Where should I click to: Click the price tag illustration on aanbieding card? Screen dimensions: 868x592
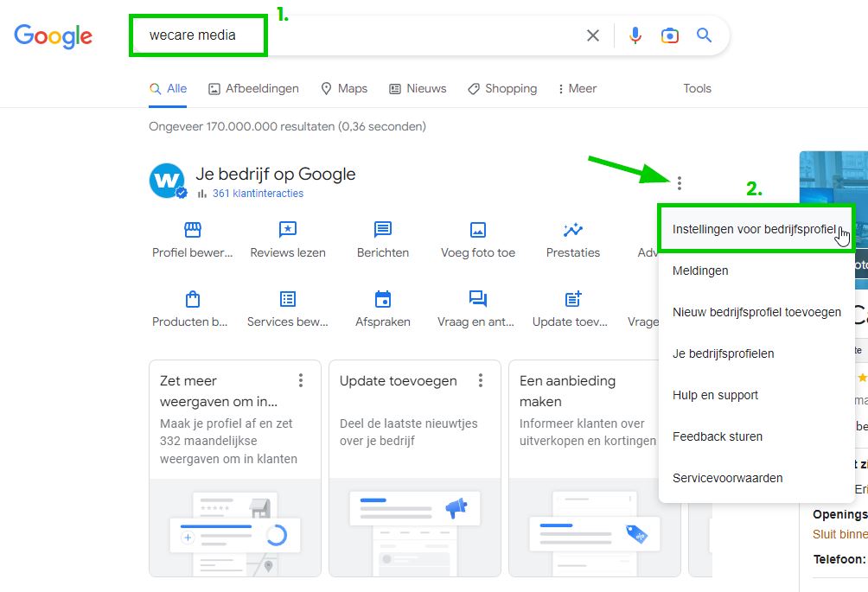coord(636,534)
